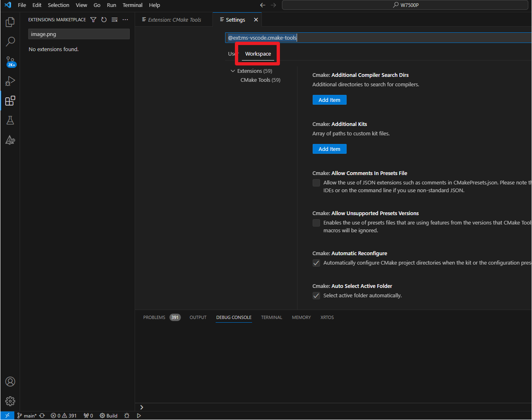Uncheck the Automatic Reconfigure checkbox
532x420 pixels.
(316, 263)
